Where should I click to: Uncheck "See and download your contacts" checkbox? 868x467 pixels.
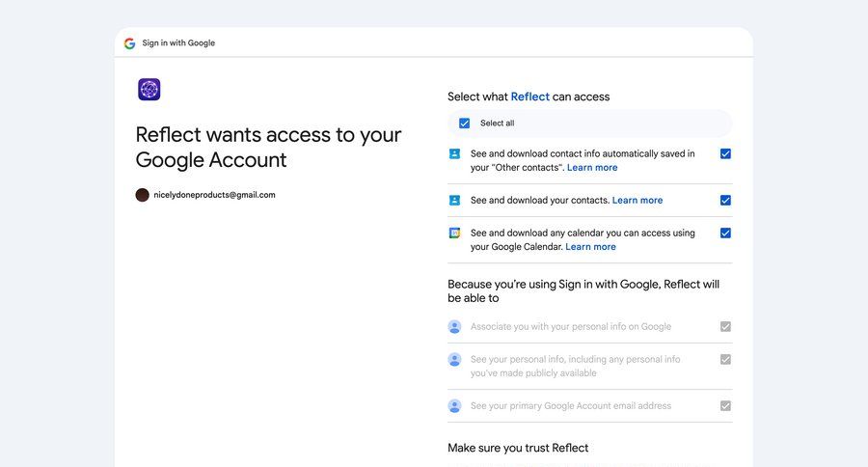click(725, 200)
